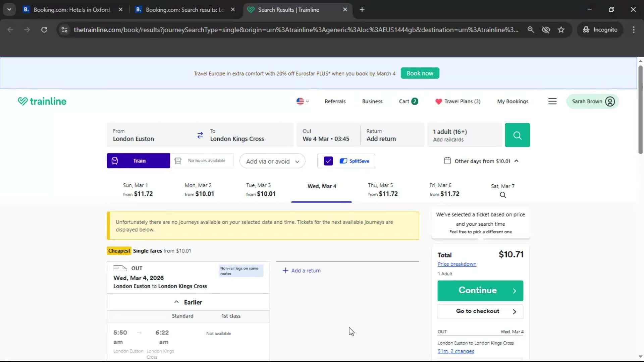Collapse the Earlier journeys section
Image resolution: width=644 pixels, height=362 pixels.
pyautogui.click(x=189, y=302)
